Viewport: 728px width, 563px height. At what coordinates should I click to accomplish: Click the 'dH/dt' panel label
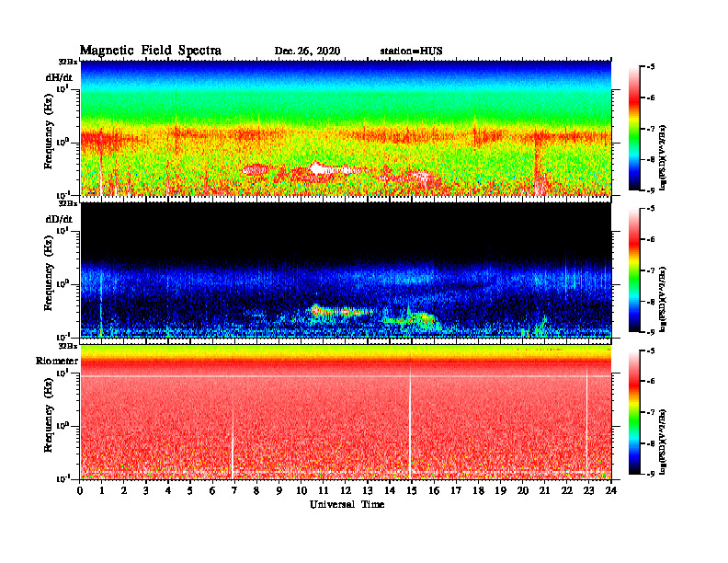click(x=59, y=77)
